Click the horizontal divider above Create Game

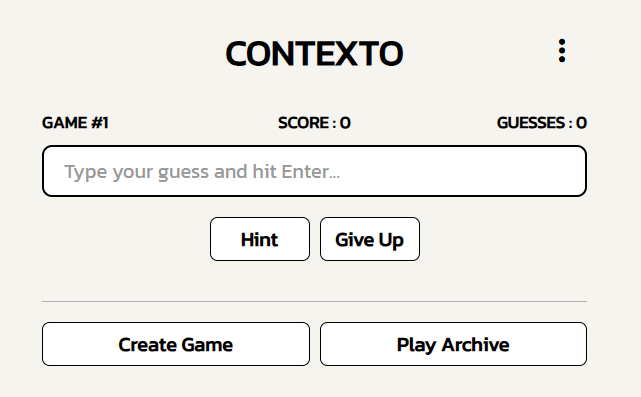click(x=314, y=302)
